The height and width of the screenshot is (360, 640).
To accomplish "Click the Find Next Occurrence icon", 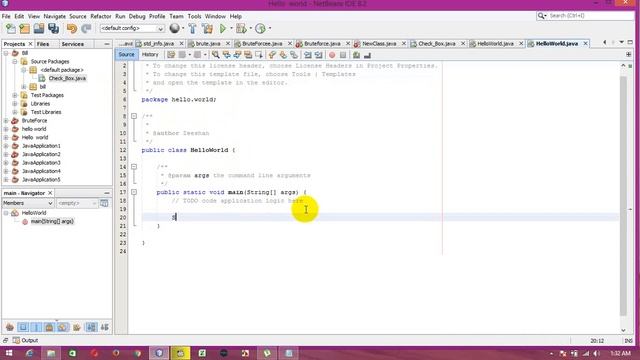I will tap(237, 55).
